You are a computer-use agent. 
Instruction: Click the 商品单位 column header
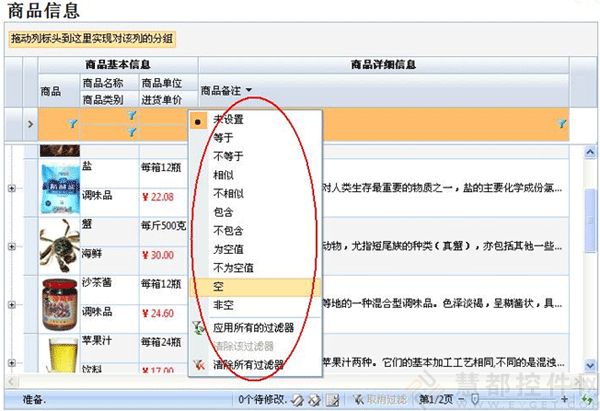tap(161, 82)
